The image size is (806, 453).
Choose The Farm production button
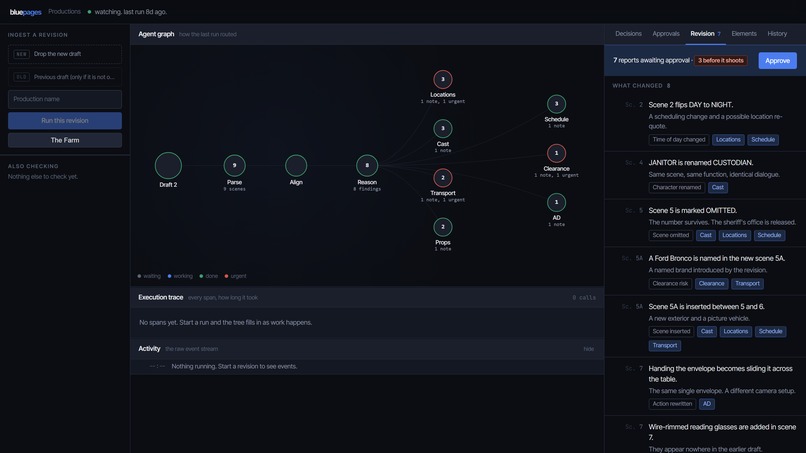(x=65, y=140)
